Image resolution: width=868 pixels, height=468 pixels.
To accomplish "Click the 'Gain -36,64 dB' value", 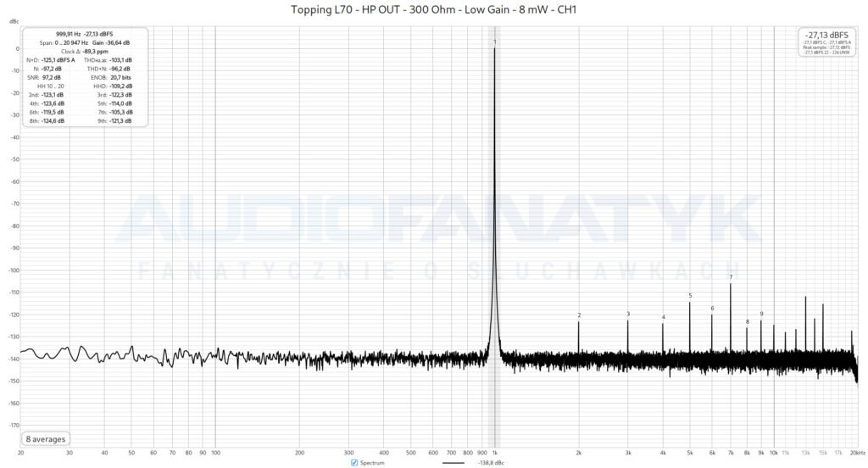I will click(111, 42).
